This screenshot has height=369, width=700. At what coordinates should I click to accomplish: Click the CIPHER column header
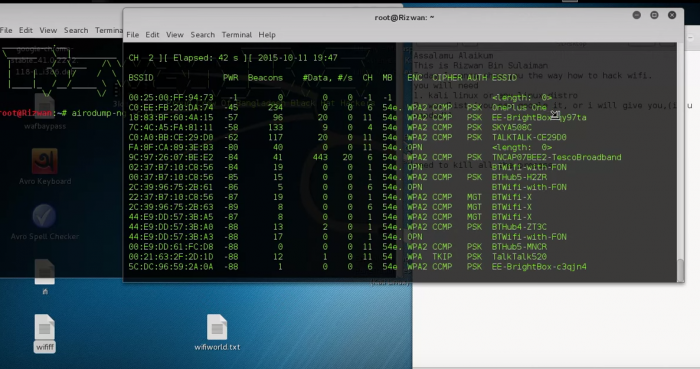[447, 78]
